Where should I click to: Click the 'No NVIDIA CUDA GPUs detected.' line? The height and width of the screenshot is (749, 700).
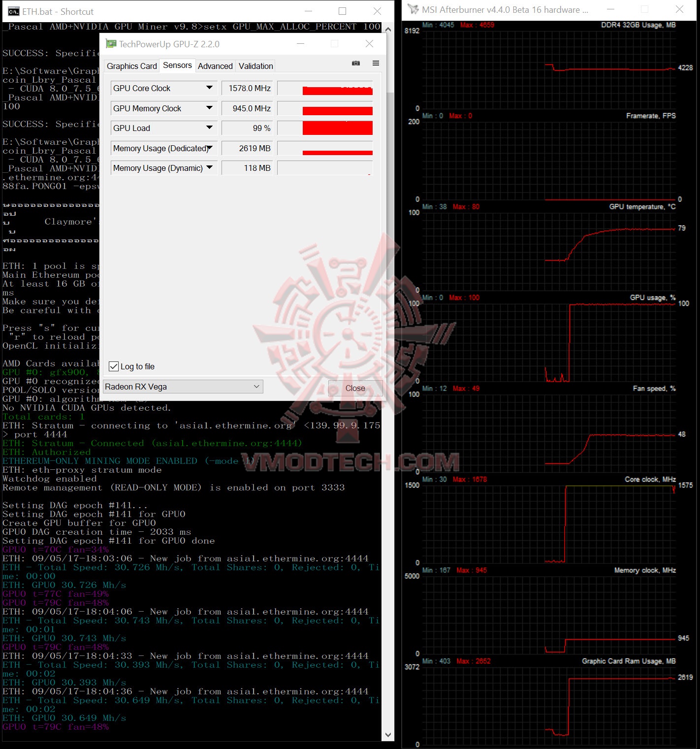pos(87,408)
